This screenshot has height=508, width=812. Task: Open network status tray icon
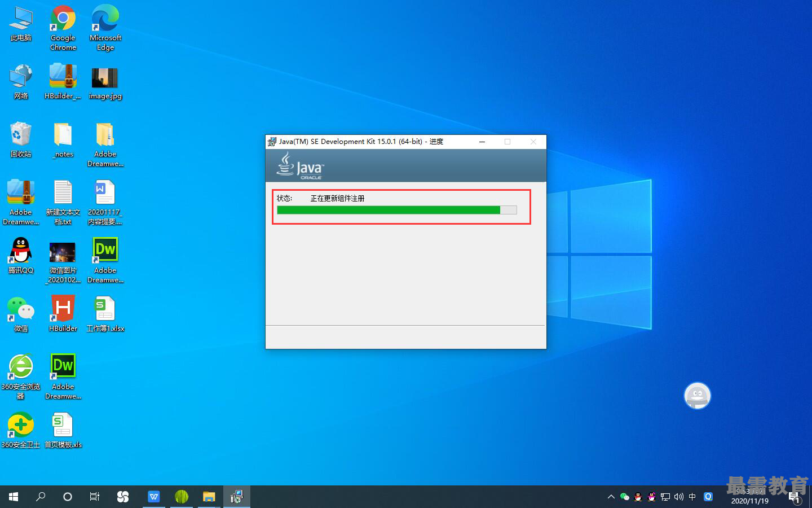(665, 497)
